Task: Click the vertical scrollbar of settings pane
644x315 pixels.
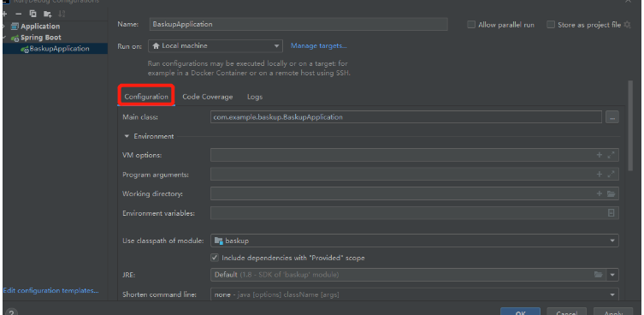Action: 630,126
